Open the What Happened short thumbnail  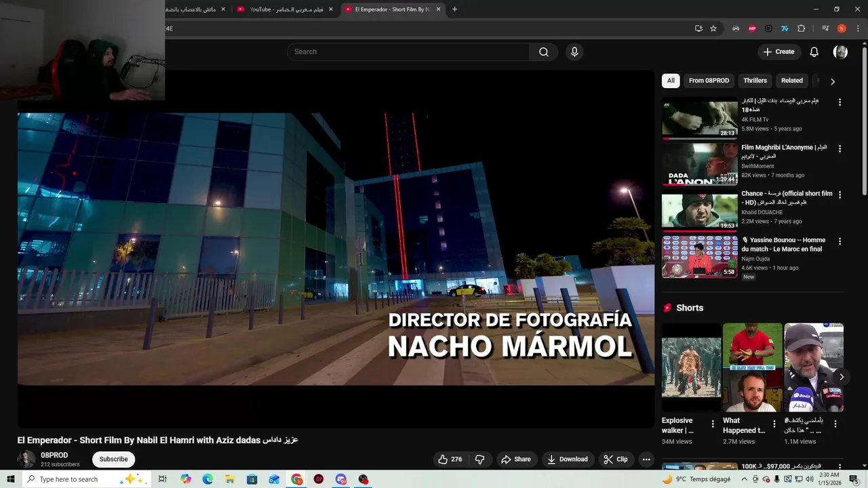(753, 367)
